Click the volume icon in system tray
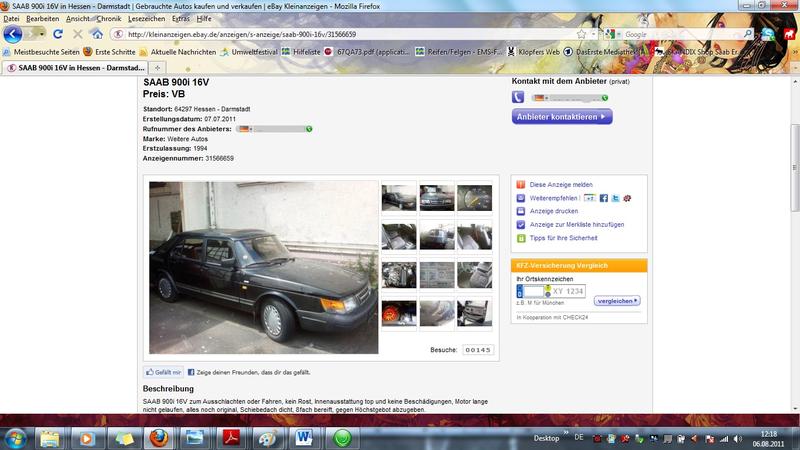The width and height of the screenshot is (800, 450). coord(737,438)
